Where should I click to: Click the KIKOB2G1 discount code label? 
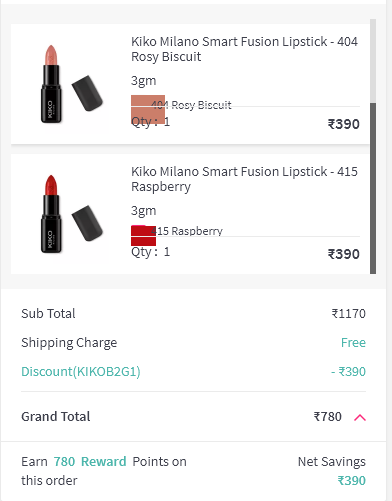81,371
